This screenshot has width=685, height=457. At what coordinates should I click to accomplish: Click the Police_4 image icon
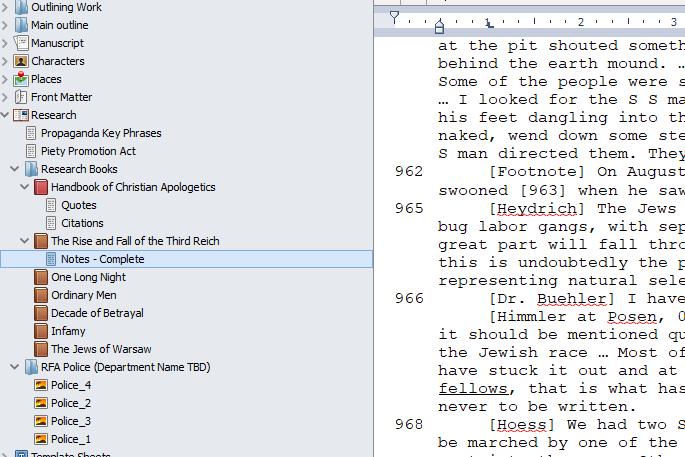[x=41, y=385]
